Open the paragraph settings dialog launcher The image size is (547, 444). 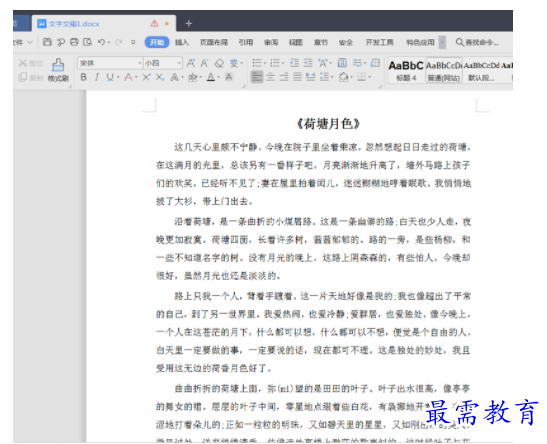(380, 86)
